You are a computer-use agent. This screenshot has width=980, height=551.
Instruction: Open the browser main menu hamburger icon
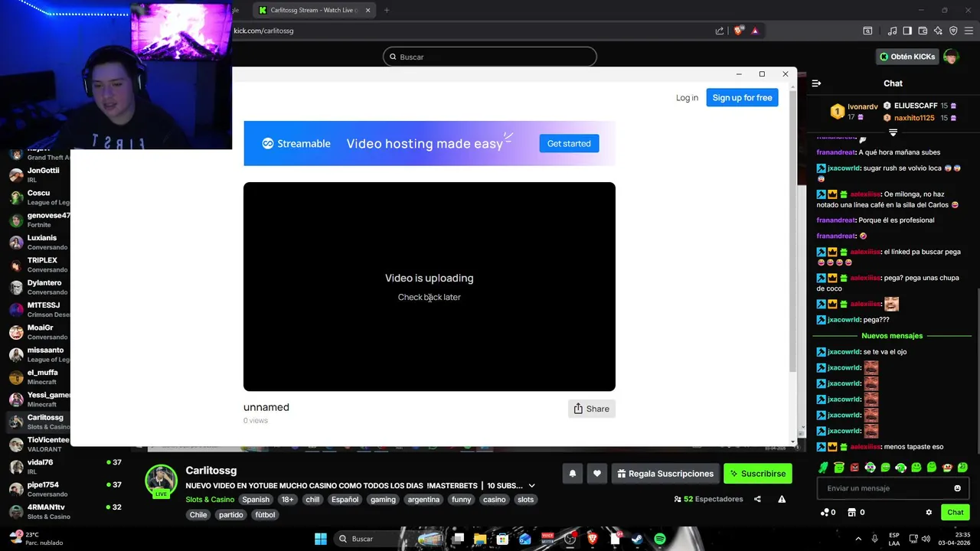[969, 31]
